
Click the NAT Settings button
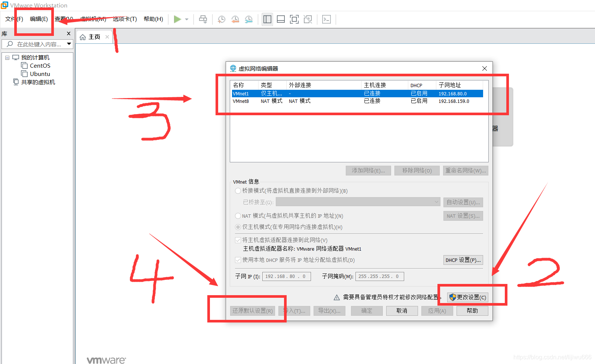click(463, 216)
